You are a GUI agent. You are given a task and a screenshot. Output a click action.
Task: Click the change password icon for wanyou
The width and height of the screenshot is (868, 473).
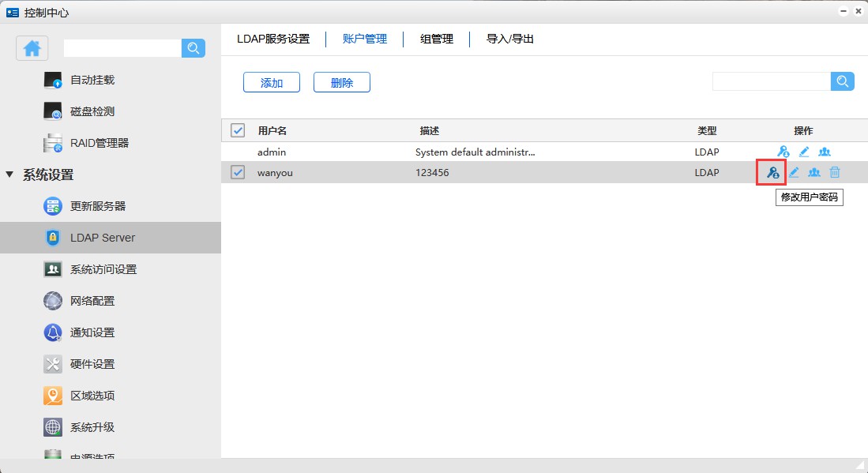tap(772, 172)
